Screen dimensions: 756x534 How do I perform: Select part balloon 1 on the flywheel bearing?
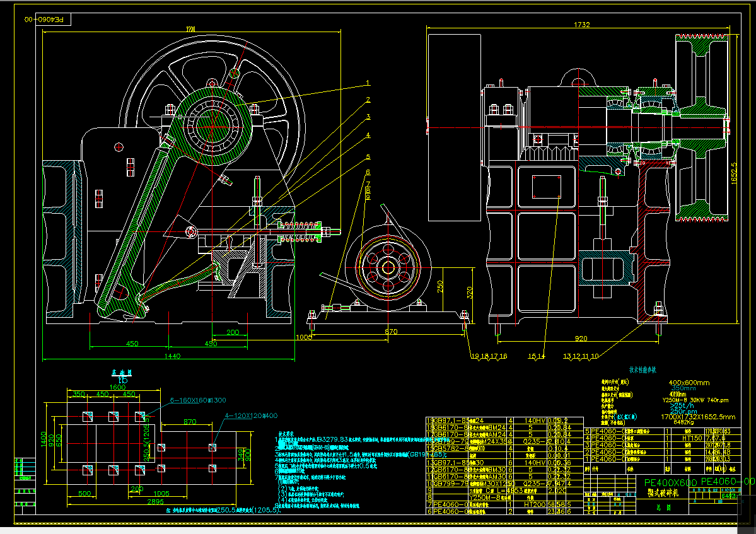click(368, 83)
